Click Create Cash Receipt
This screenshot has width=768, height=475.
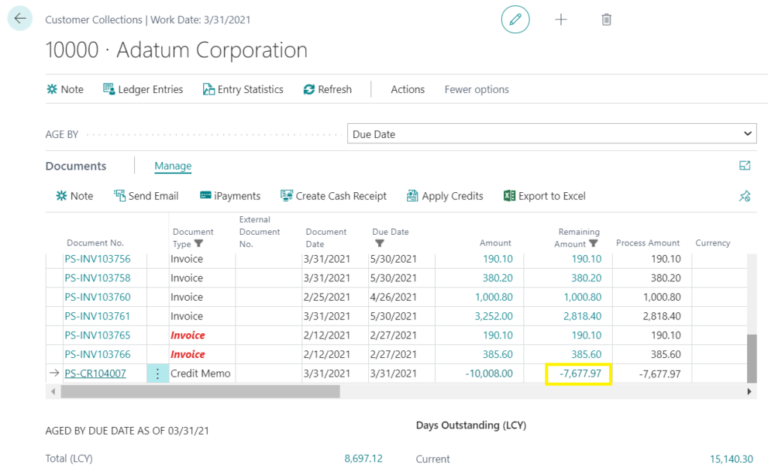tap(334, 196)
